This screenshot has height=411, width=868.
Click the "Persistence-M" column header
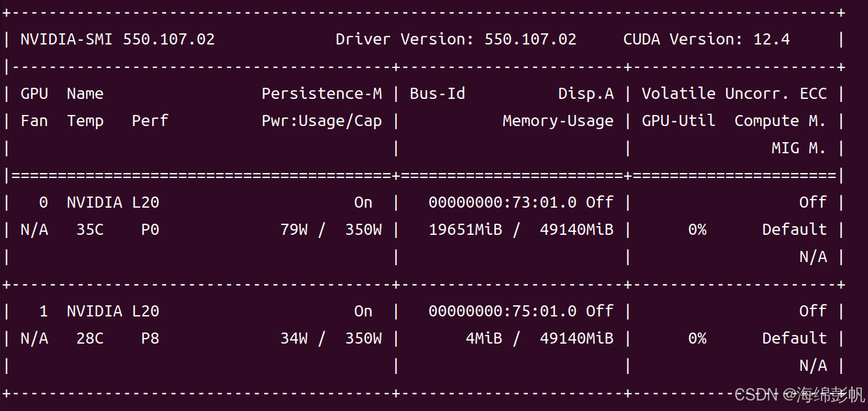click(x=321, y=94)
